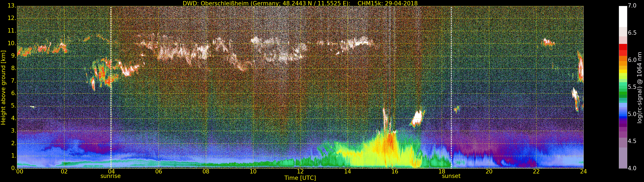Viewport: 644px width, 182px height.
Task: Click the '13.' tick on the height axis
Action: 12,6
